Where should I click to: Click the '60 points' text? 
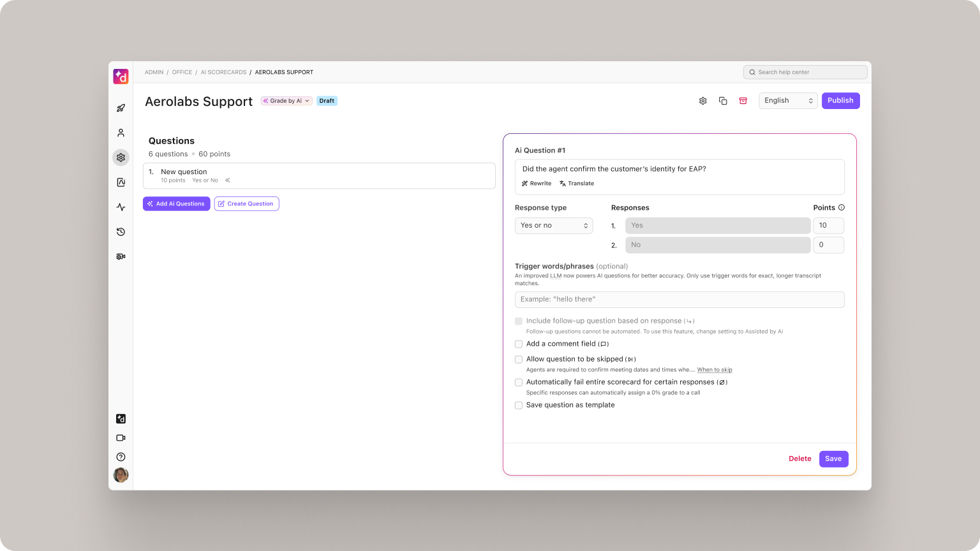[x=214, y=154]
